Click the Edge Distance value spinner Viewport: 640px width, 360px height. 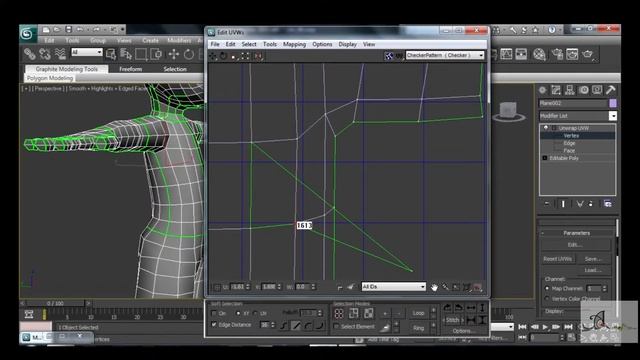[x=273, y=325]
